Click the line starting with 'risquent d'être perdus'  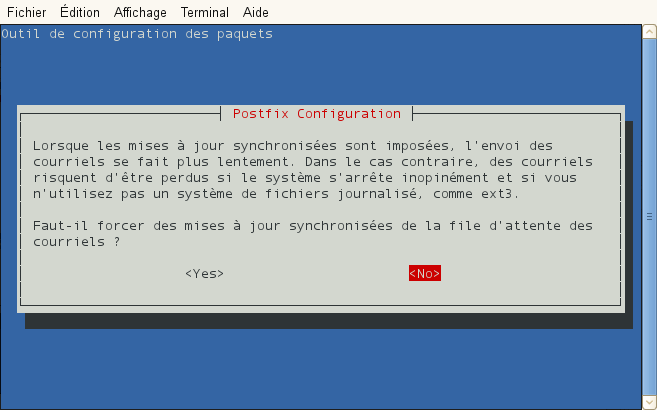(x=305, y=178)
